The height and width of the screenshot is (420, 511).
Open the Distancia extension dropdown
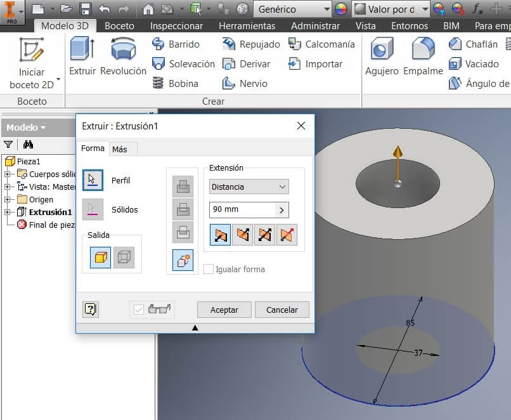click(249, 187)
